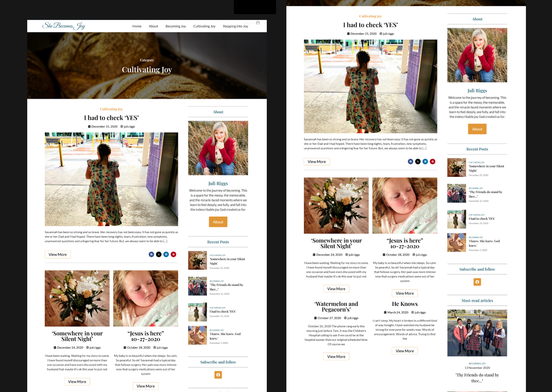This screenshot has height=392, width=552.
Task: Click Facebook follow icon under right Subscribe section
Action: coord(477,282)
